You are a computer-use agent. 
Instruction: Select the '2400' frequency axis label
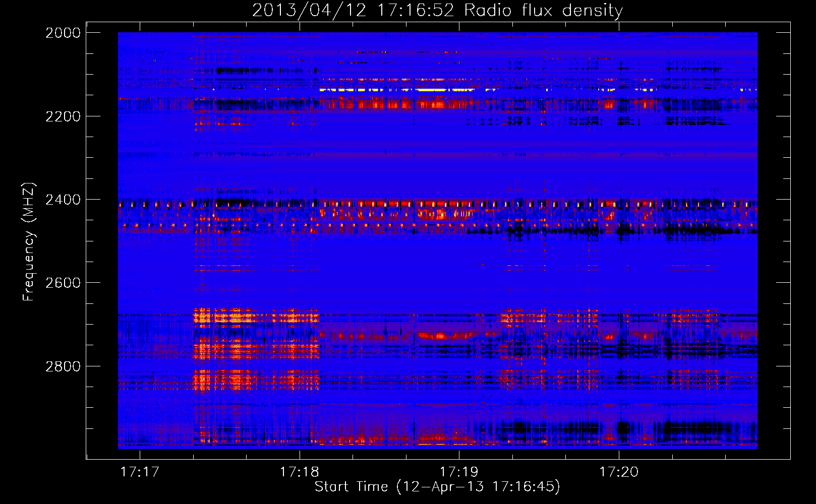tap(63, 200)
